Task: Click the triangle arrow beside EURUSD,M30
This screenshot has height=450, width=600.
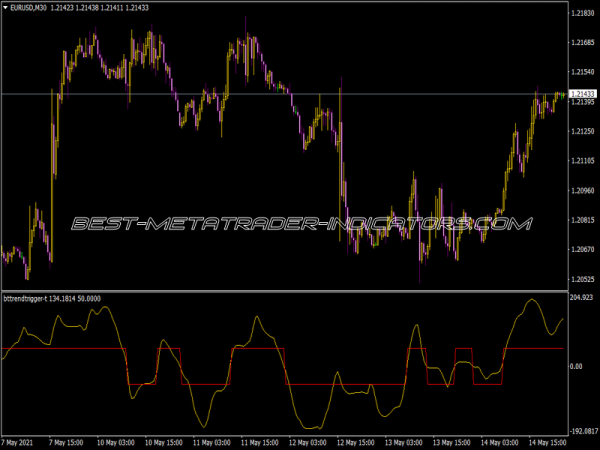Action: pos(6,8)
